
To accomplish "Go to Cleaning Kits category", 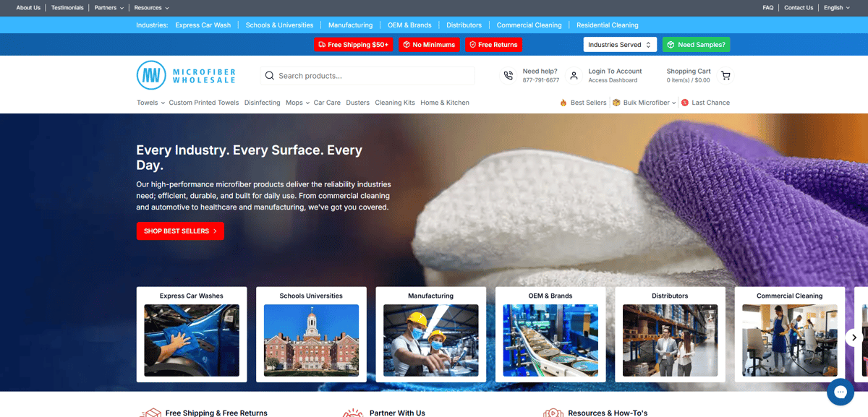I will tap(395, 103).
